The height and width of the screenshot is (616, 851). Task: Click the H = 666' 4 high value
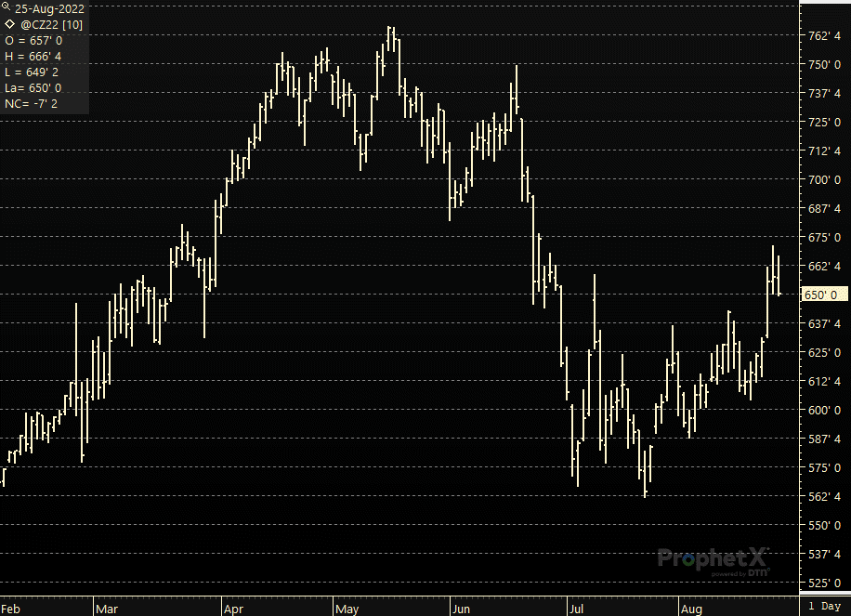tap(33, 57)
